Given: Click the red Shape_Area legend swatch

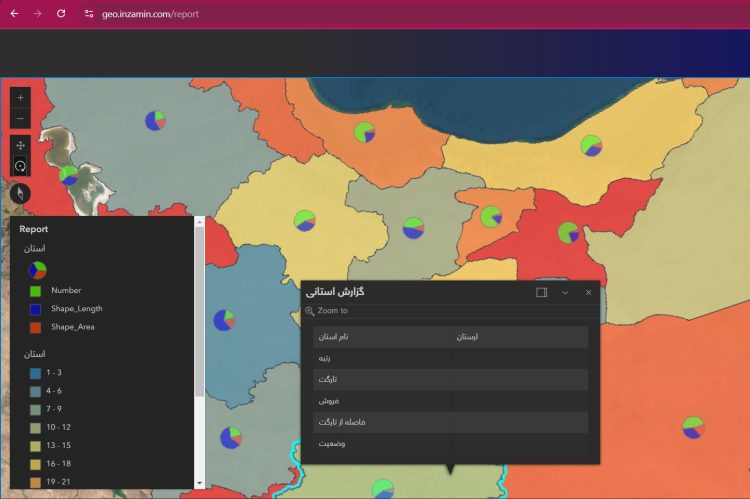Looking at the screenshot, I should pos(35,327).
